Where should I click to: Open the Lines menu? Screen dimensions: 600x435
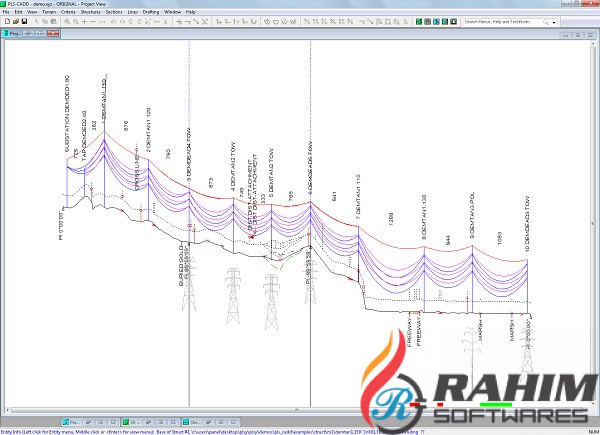[132, 12]
